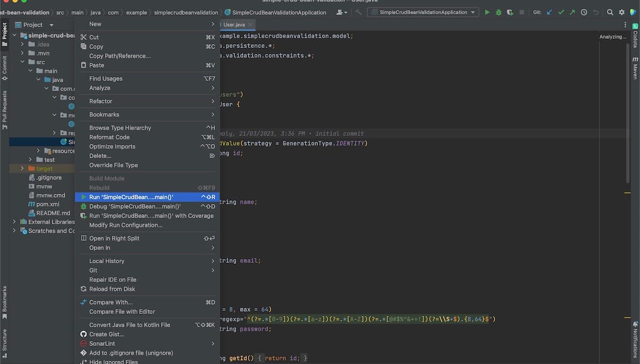Run the SimpleCrudBeanValidationApplication using the Run icon
The width and height of the screenshot is (640, 364).
[487, 12]
